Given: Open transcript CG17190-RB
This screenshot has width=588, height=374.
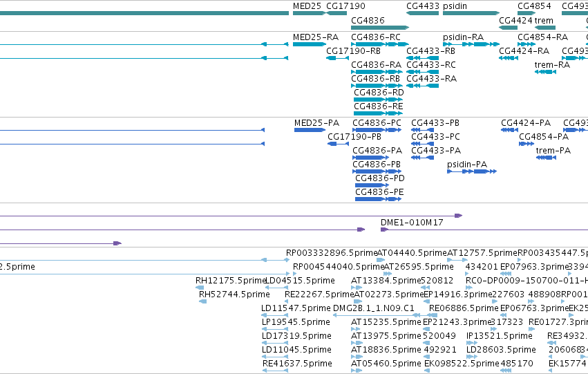Looking at the screenshot, I should [336, 58].
